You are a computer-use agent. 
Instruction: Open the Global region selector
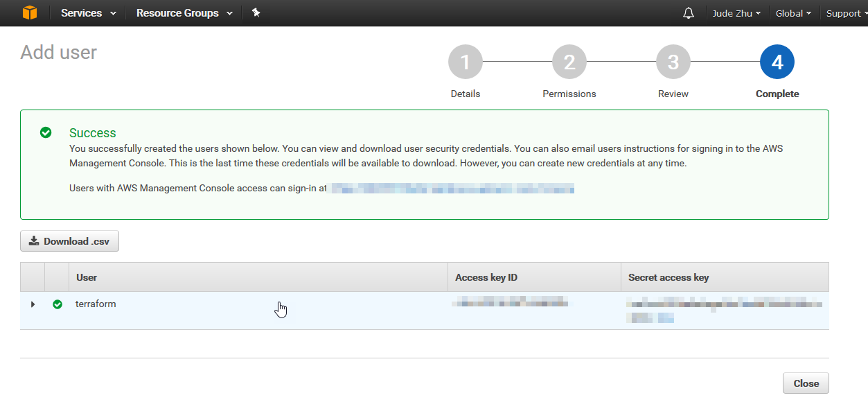click(x=793, y=13)
